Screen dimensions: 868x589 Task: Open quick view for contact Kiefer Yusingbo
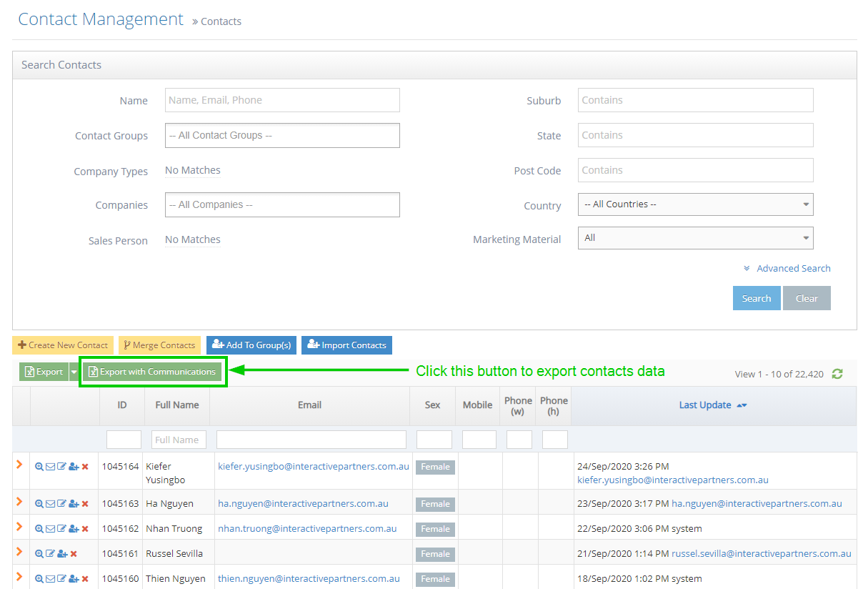tap(39, 466)
